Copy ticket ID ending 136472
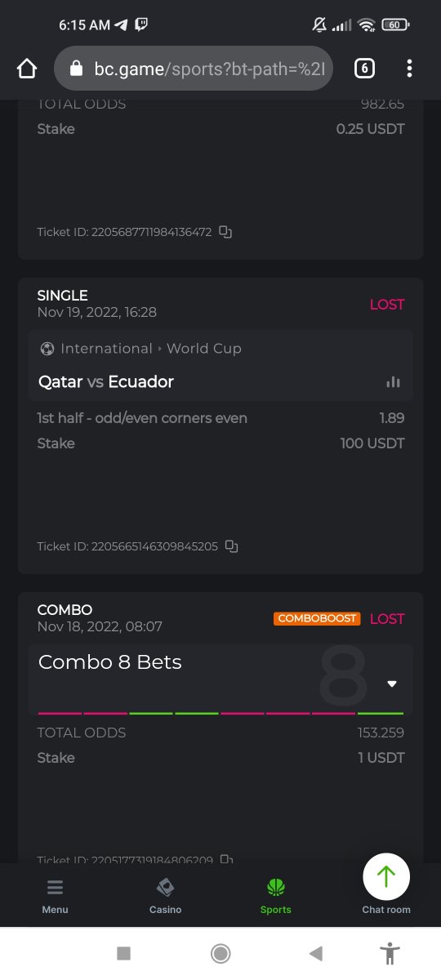This screenshot has height=980, width=441. [x=225, y=232]
